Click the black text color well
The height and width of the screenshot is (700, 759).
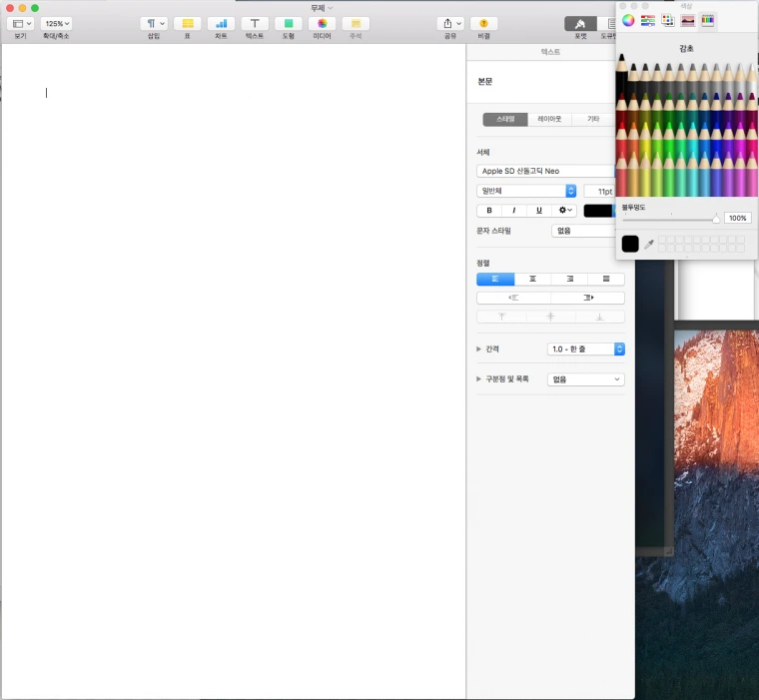(x=598, y=211)
